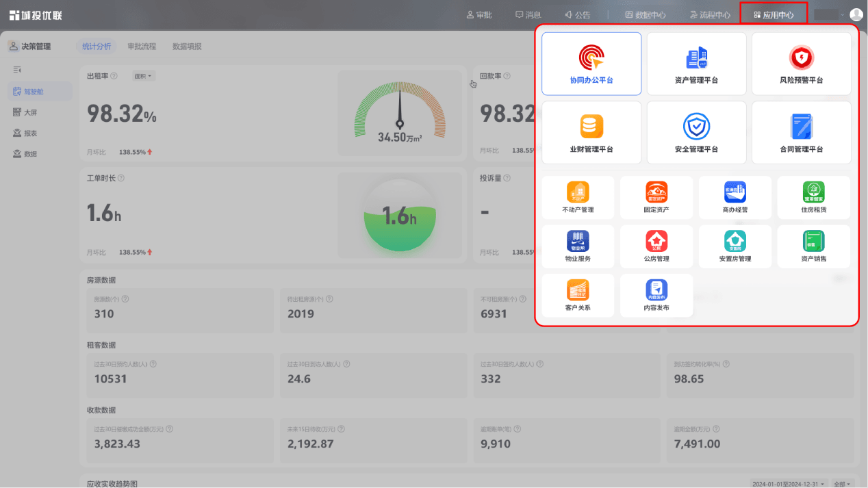Viewport: 868px width, 488px height.
Task: Open the 2024-01-01至2024-12-31 date range dropdown
Action: pos(789,483)
